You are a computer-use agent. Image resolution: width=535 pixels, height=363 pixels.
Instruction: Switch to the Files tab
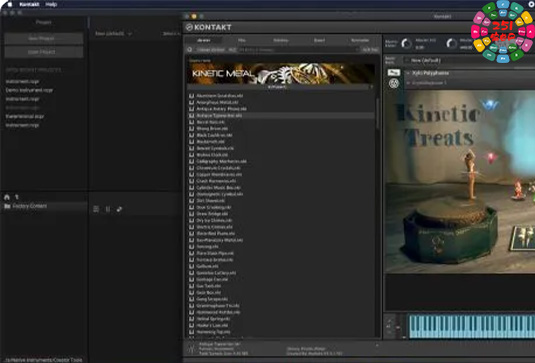242,40
